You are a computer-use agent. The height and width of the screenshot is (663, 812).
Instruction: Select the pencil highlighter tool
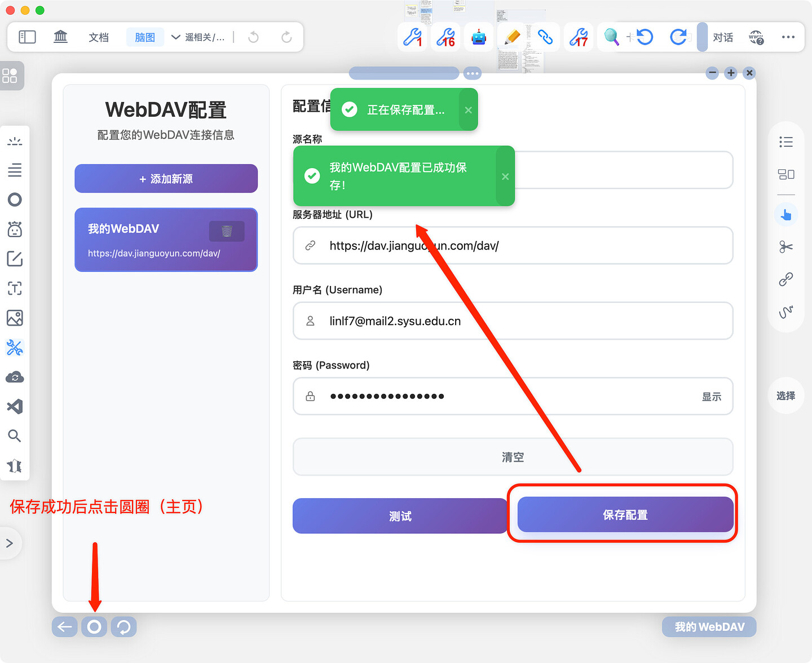(512, 37)
